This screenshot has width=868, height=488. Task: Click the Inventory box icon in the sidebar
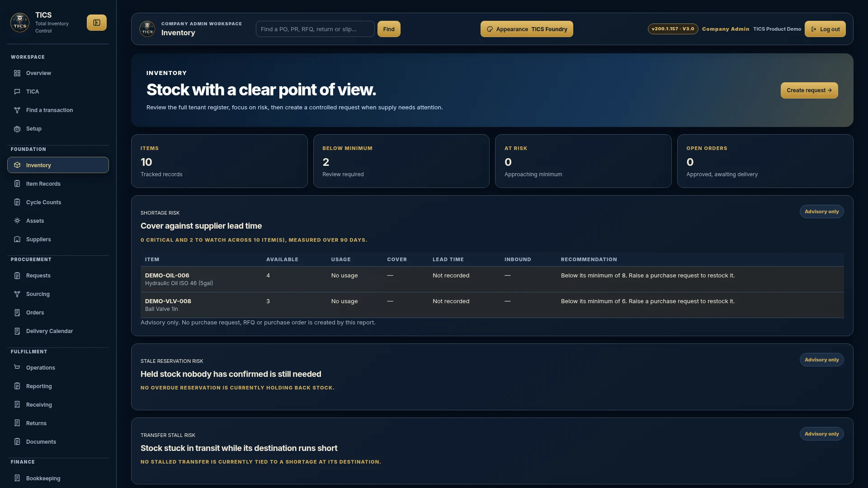pyautogui.click(x=17, y=165)
